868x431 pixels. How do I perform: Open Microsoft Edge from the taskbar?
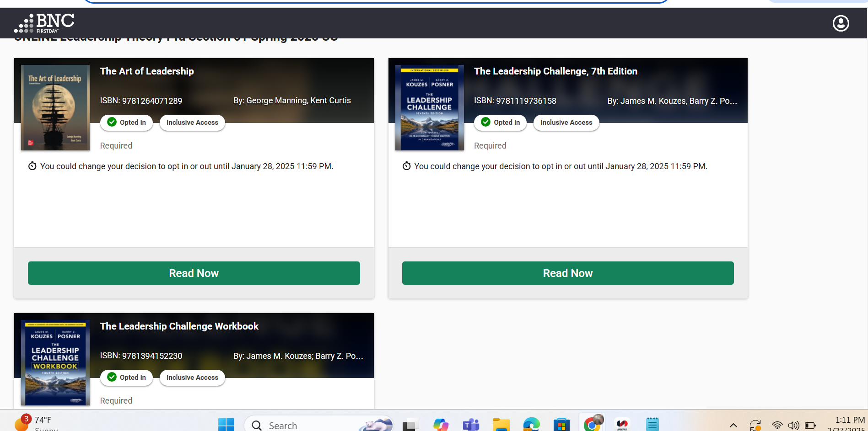click(x=531, y=425)
